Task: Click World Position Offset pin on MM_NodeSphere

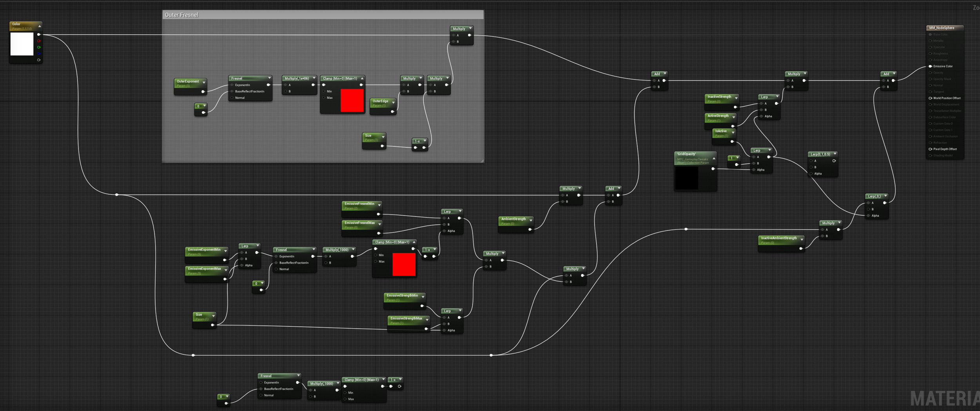Action: tap(930, 98)
